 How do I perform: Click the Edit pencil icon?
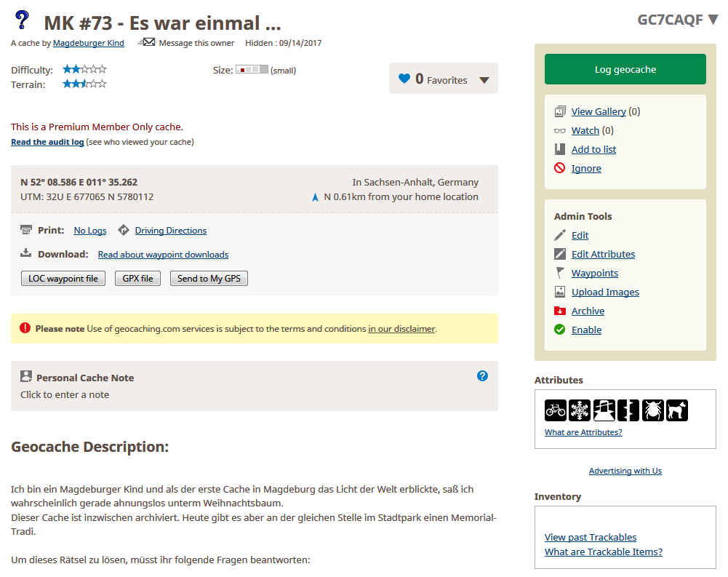coord(560,235)
